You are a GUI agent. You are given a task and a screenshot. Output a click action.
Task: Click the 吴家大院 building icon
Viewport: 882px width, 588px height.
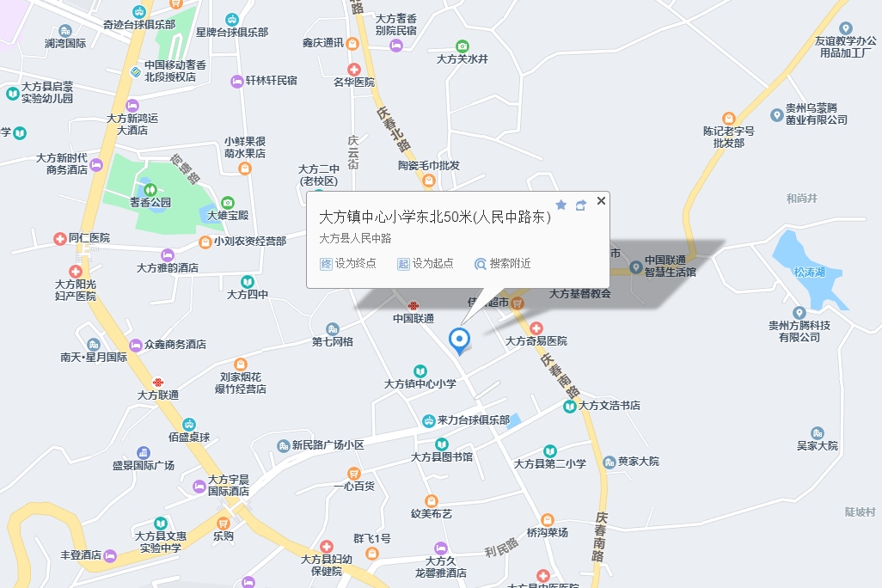click(818, 433)
